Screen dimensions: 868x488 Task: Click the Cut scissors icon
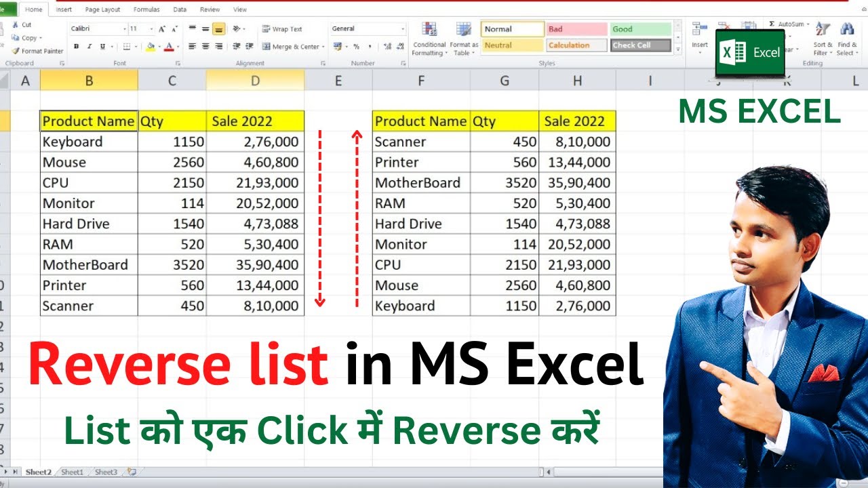click(15, 24)
